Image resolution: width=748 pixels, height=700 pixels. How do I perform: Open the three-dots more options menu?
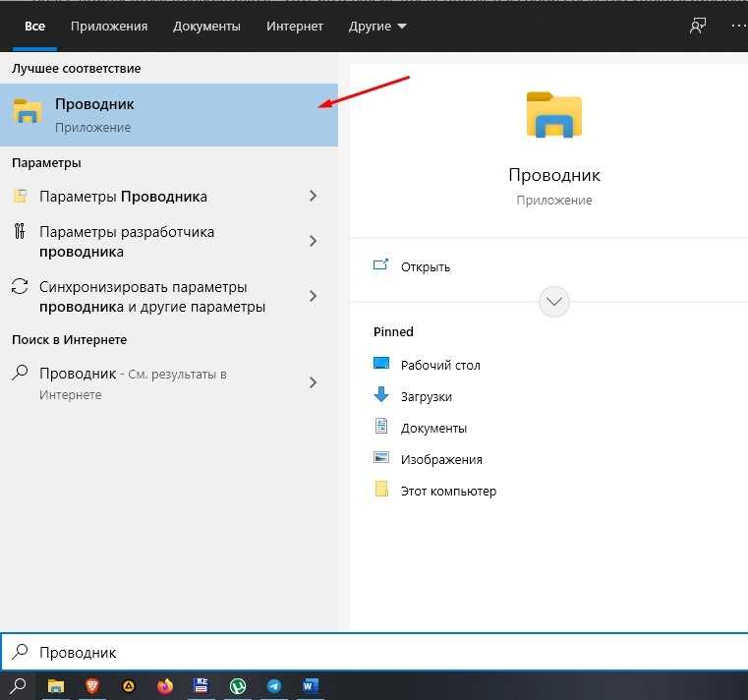pos(739,26)
